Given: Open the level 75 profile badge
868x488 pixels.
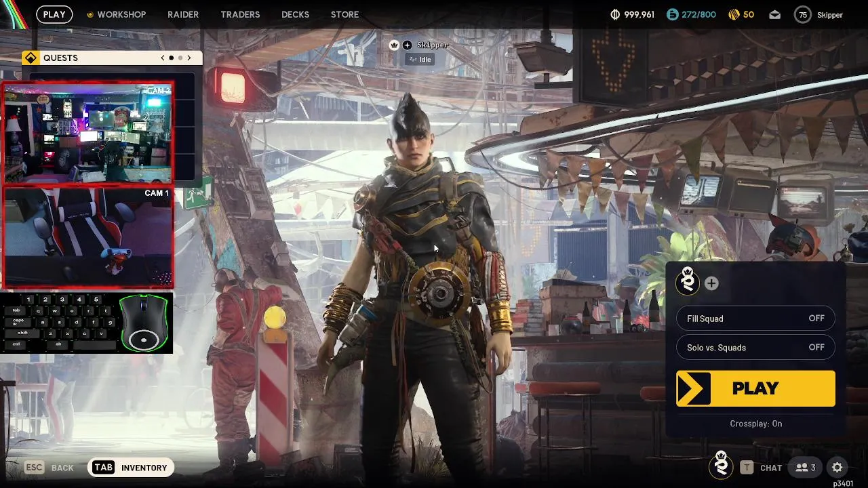Looking at the screenshot, I should (x=803, y=14).
